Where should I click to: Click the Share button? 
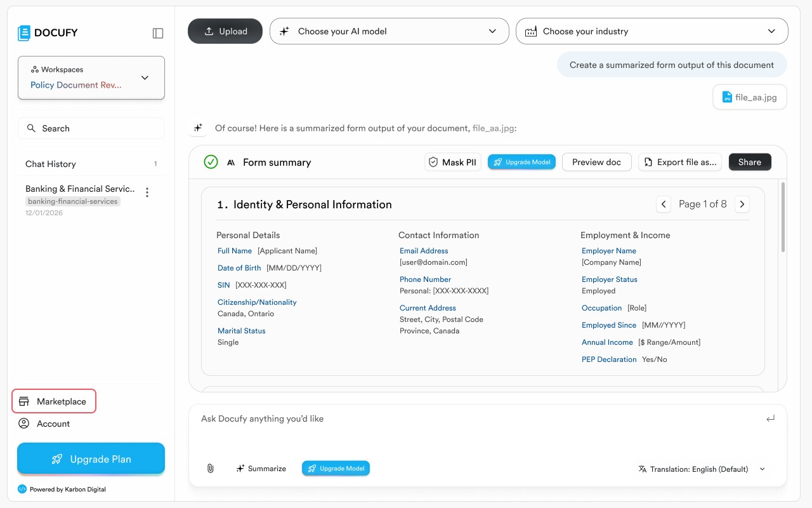pos(750,162)
